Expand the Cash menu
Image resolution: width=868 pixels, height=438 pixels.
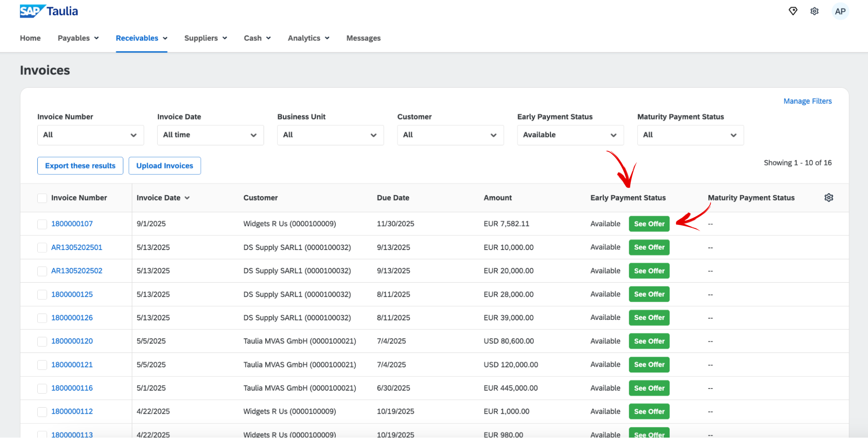point(257,38)
